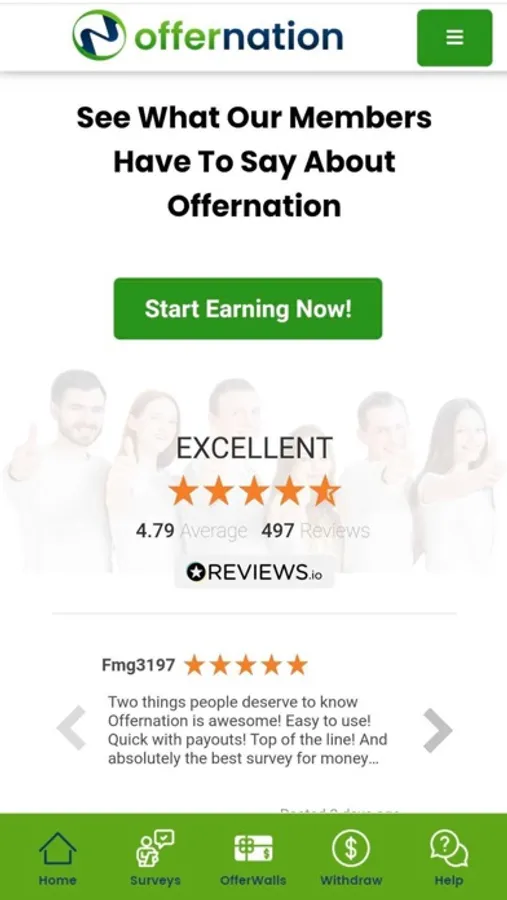The height and width of the screenshot is (900, 507).
Task: Click the 497 Reviews count
Action: pos(315,531)
